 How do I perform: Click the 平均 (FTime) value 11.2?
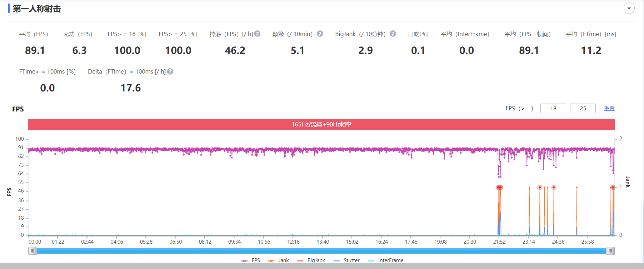coord(591,50)
